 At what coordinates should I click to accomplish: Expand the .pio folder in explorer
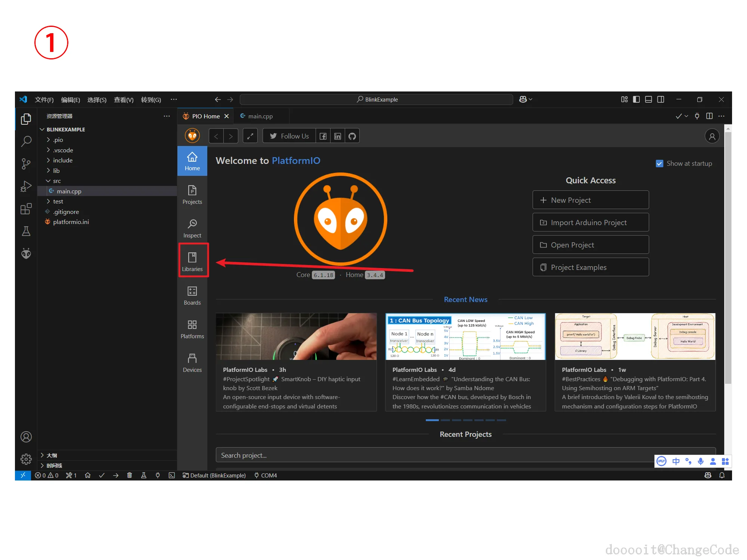tap(58, 140)
